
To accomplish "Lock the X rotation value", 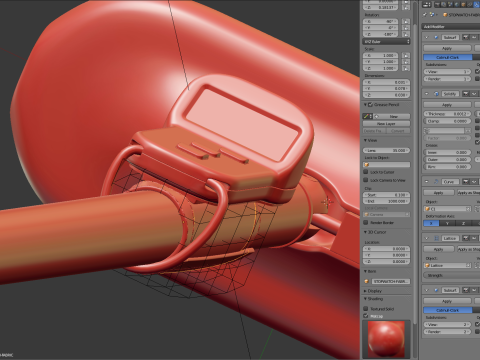I will coord(406,21).
